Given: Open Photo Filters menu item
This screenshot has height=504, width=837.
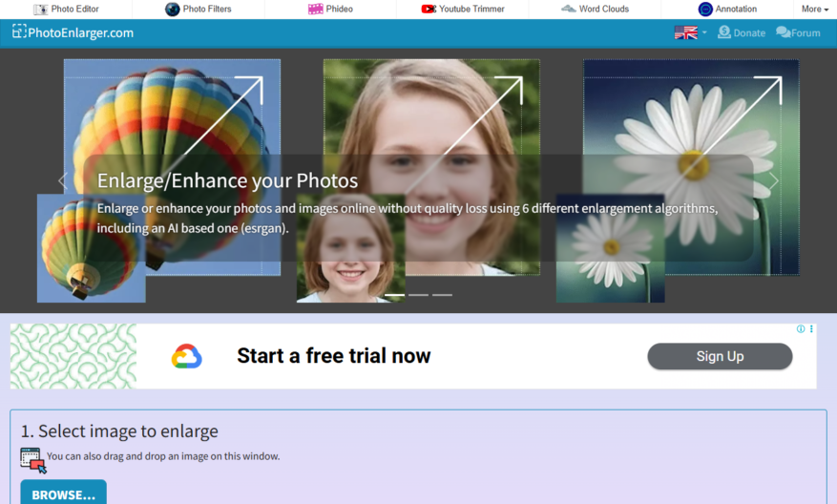Looking at the screenshot, I should point(199,10).
